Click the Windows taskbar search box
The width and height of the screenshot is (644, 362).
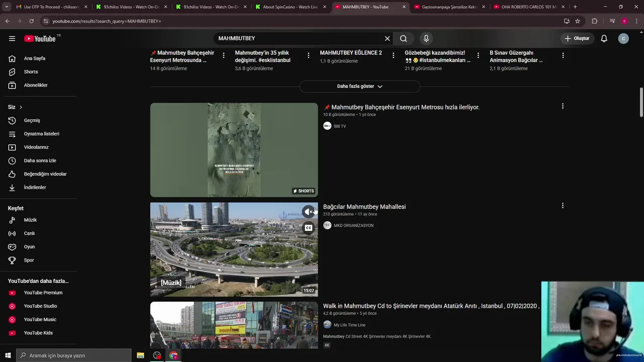tap(73, 355)
